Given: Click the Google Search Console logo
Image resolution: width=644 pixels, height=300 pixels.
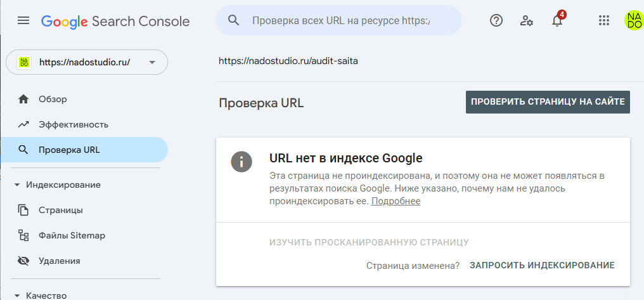Looking at the screenshot, I should pyautogui.click(x=115, y=21).
